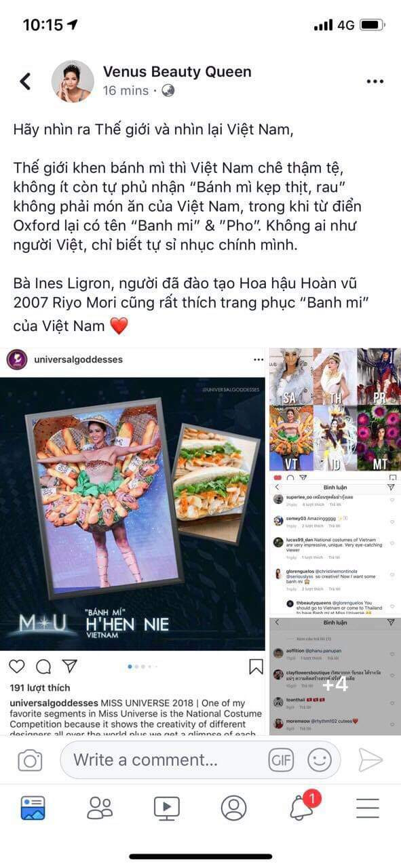Go back using the left arrow
The width and height of the screenshot is (401, 868).
[26, 81]
